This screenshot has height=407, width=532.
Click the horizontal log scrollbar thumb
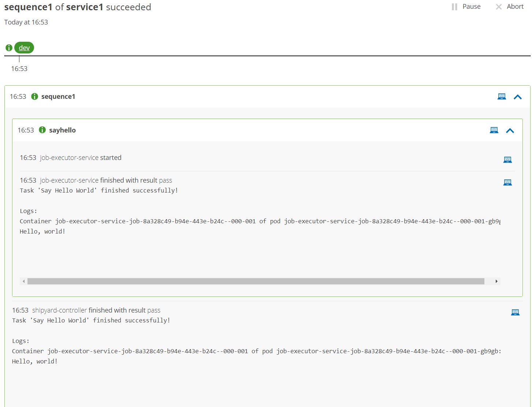tap(256, 281)
